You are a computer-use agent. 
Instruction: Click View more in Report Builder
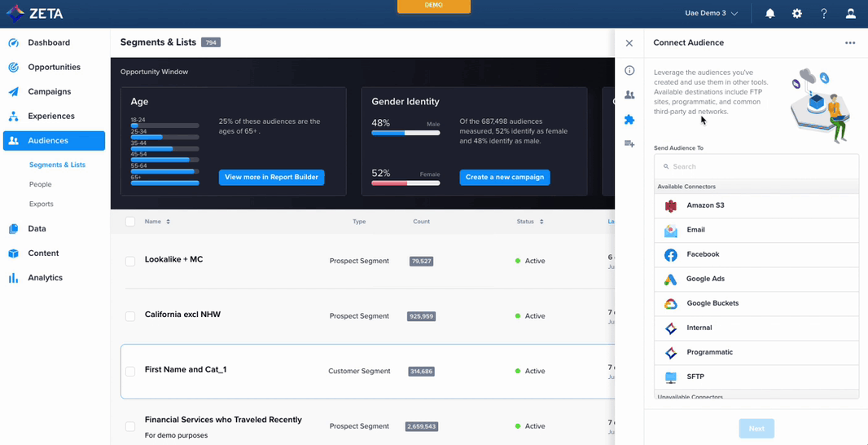click(x=271, y=177)
